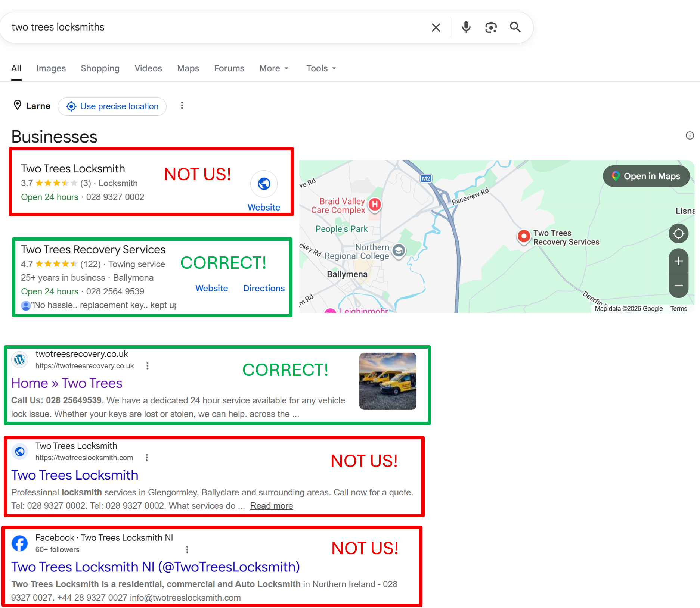Click the Northern Regional College map marker
The image size is (700, 608).
pos(399,250)
